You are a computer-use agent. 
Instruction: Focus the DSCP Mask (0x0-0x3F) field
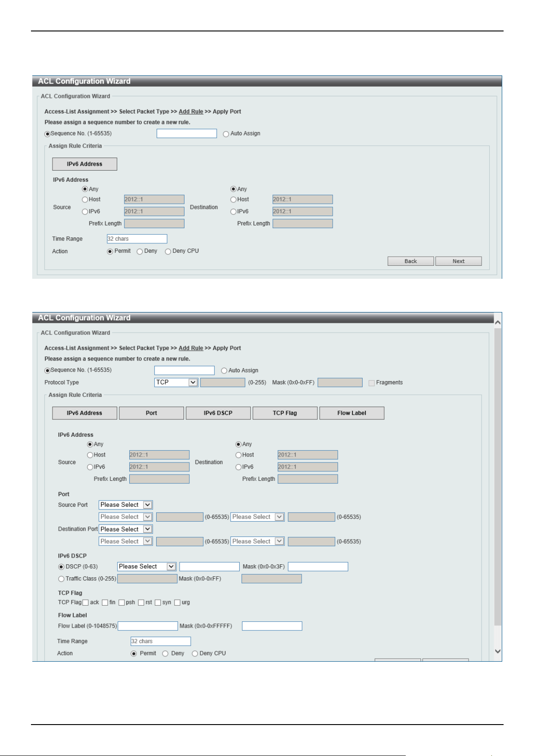coord(318,567)
